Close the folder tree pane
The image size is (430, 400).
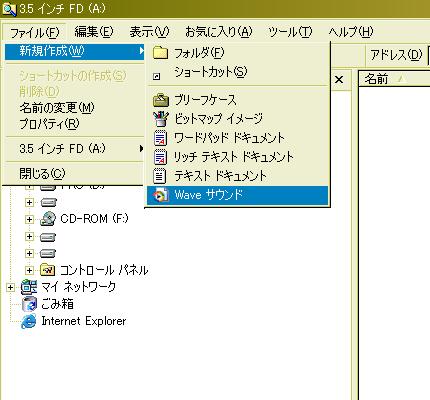(x=339, y=80)
